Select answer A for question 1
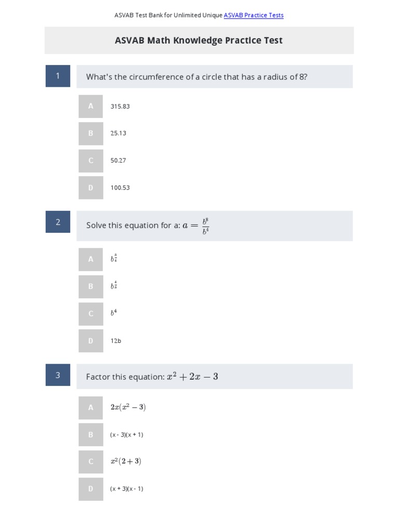Viewport: 399px width, 532px height. tap(91, 106)
